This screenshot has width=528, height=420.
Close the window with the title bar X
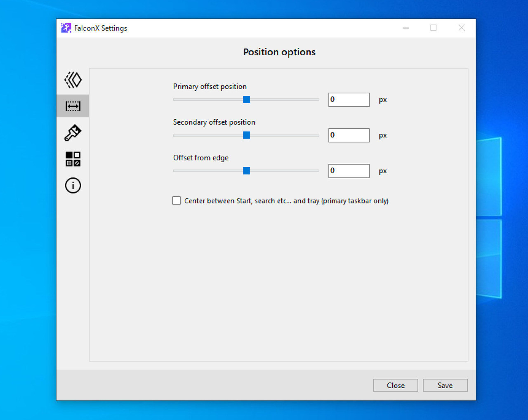point(462,28)
